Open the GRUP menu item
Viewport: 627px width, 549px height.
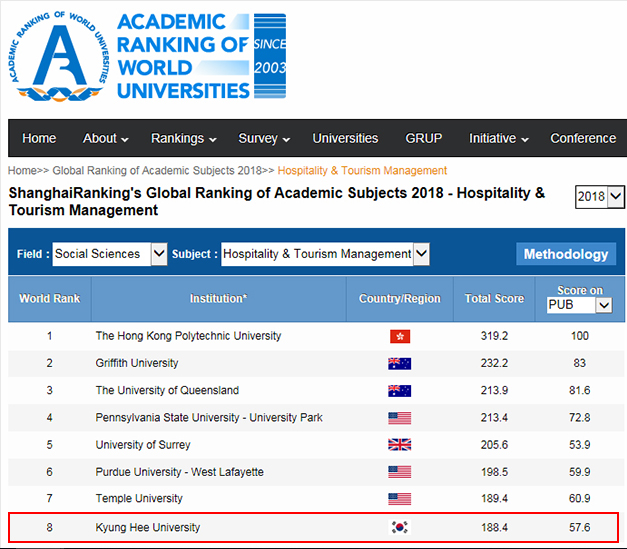pos(423,138)
